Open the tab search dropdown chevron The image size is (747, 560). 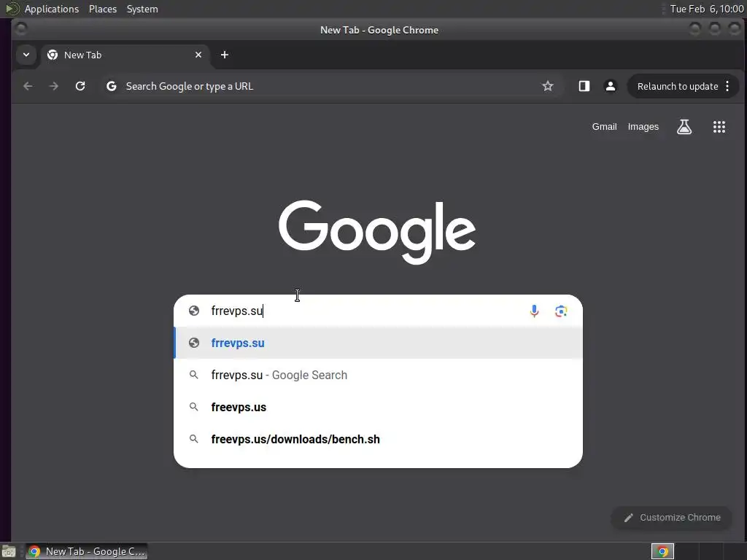click(26, 55)
